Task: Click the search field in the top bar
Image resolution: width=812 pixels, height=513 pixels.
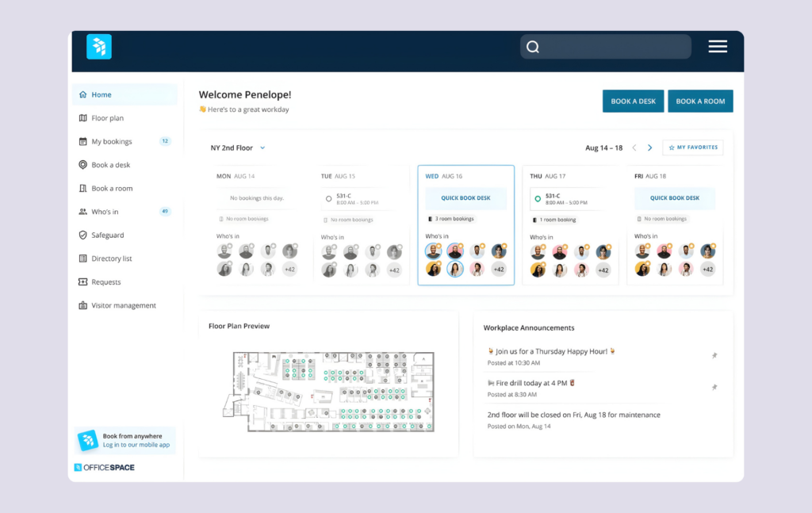Action: point(605,46)
